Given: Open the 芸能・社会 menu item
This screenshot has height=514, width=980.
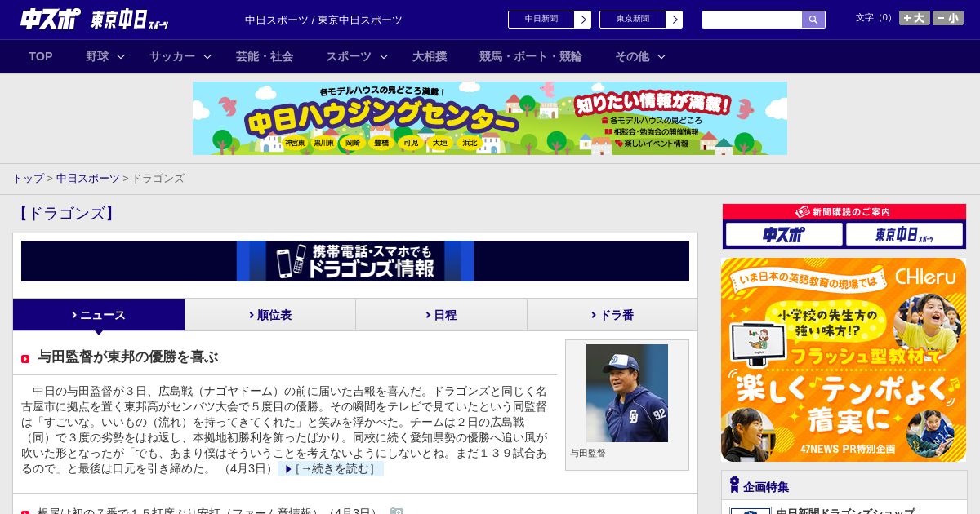Looking at the screenshot, I should click(x=265, y=56).
